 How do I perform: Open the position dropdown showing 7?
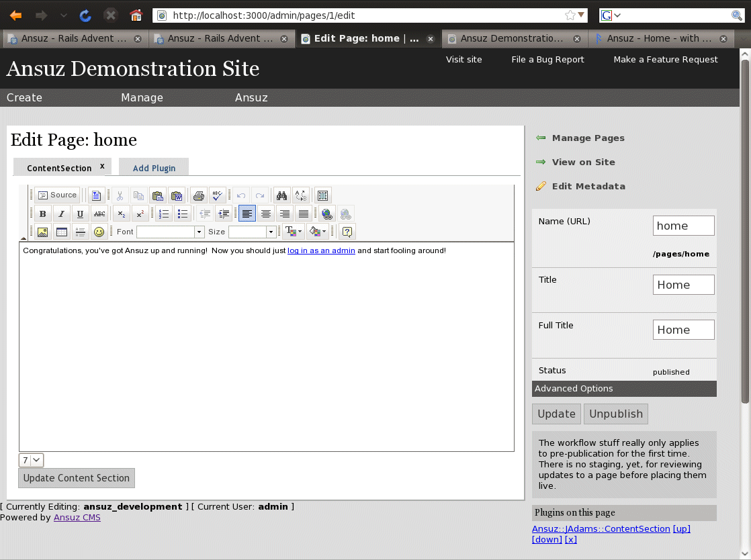click(31, 460)
